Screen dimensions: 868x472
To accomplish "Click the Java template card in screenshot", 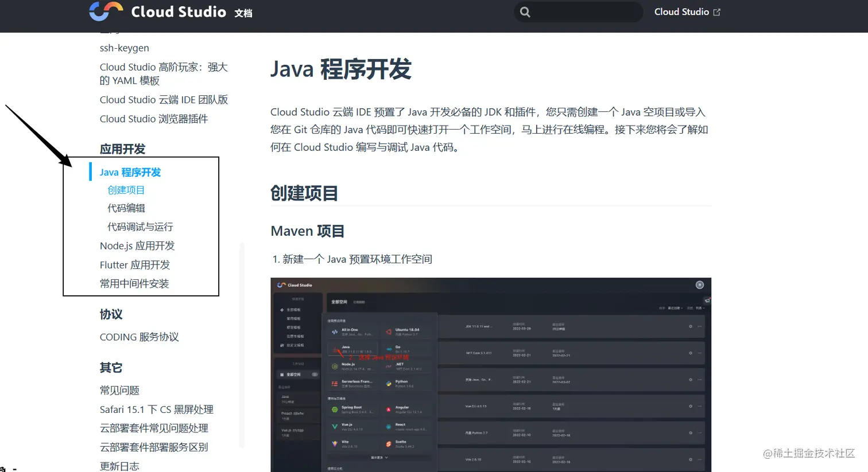I will pyautogui.click(x=352, y=349).
